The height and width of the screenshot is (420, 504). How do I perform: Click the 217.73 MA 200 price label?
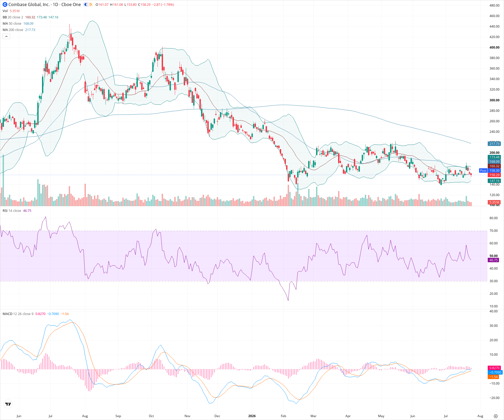(494, 144)
